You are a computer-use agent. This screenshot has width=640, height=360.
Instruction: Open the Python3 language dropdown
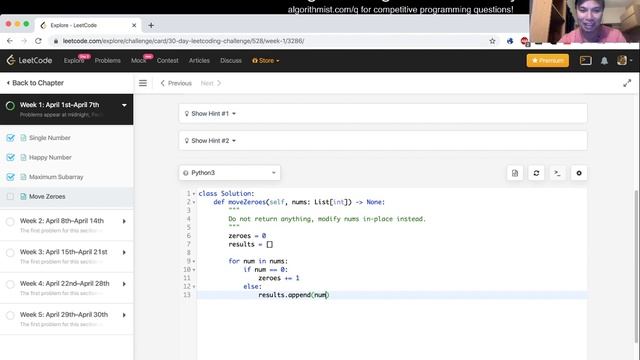229,173
